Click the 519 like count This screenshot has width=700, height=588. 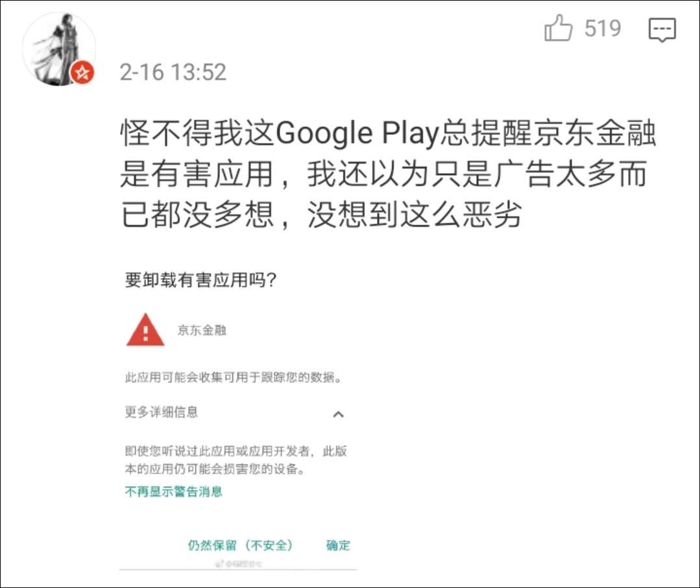[x=603, y=29]
